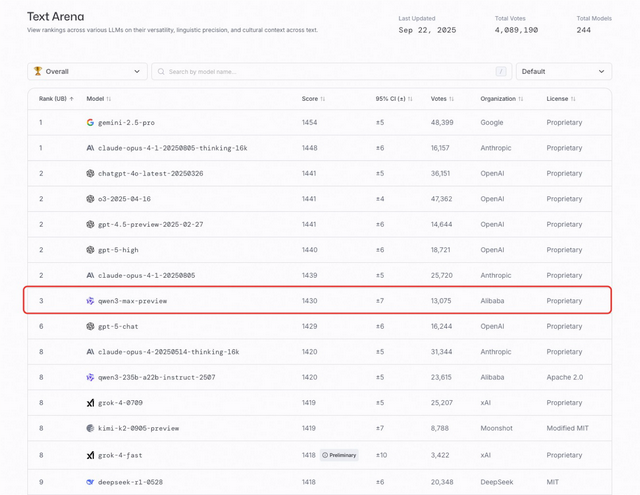The width and height of the screenshot is (640, 495).
Task: Select the qwen3-max-preview row
Action: tap(318, 301)
